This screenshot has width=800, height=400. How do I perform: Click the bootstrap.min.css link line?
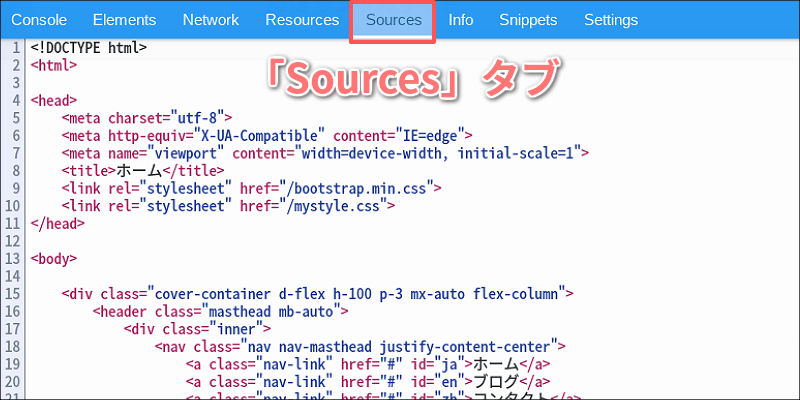pos(252,188)
